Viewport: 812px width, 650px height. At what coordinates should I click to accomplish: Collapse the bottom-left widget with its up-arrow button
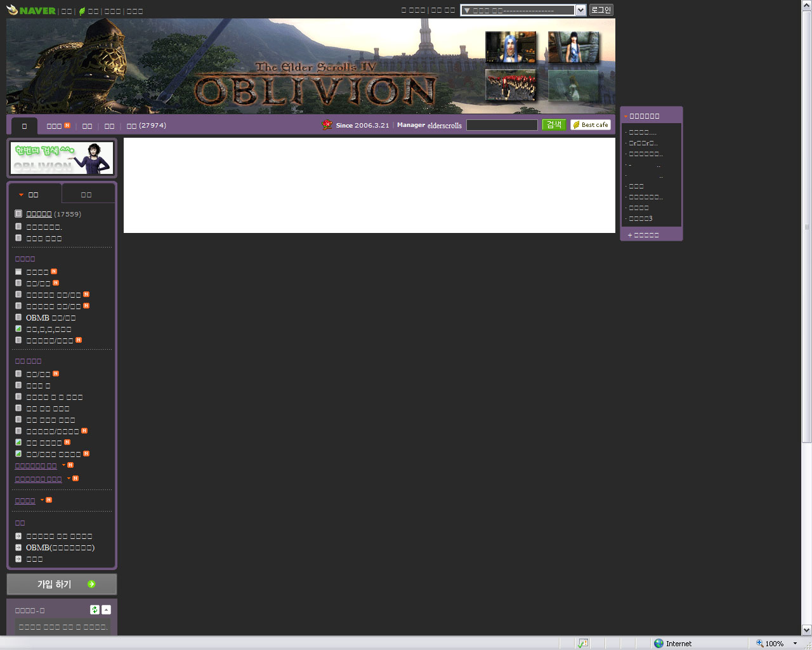pyautogui.click(x=106, y=609)
